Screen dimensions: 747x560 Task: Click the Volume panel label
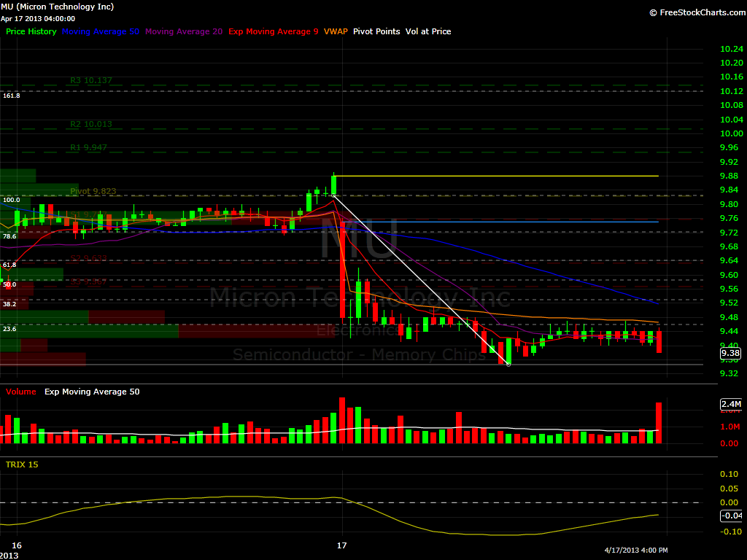click(x=21, y=392)
